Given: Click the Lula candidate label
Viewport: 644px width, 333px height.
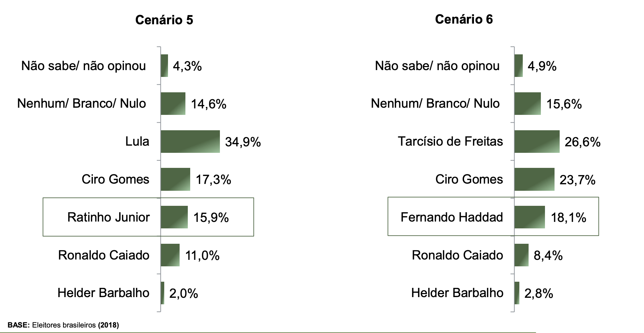Looking at the screenshot, I should 137,141.
